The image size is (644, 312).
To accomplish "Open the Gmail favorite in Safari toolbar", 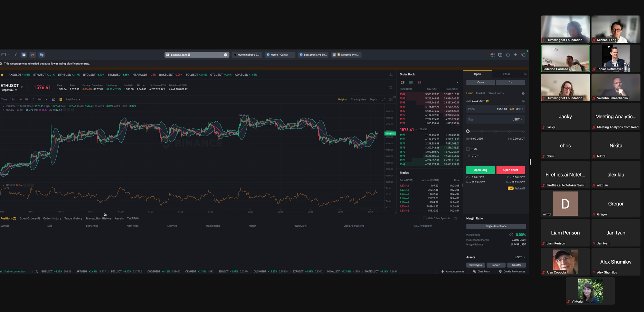I will point(33,55).
